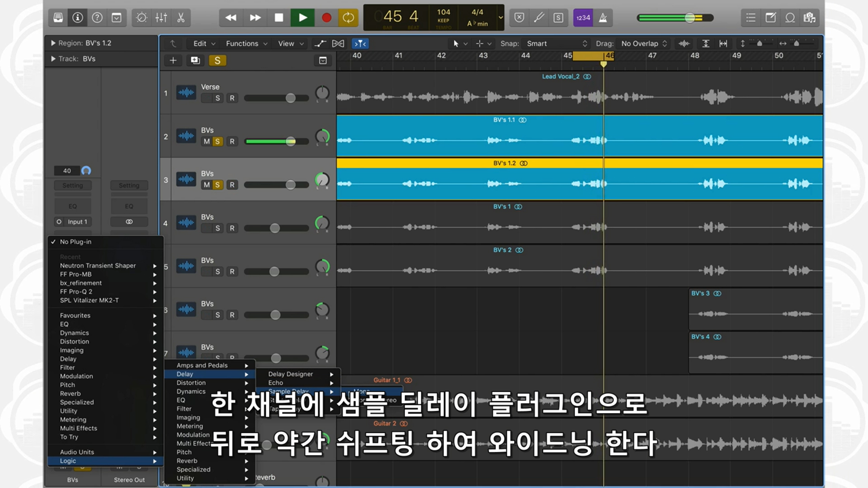Open the Note Pads button
This screenshot has height=488, width=868.
(x=770, y=18)
